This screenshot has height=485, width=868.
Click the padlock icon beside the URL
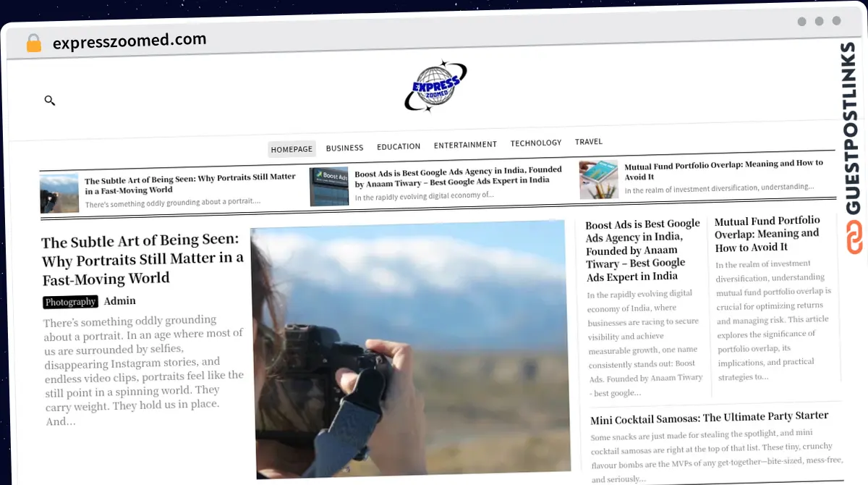[34, 43]
